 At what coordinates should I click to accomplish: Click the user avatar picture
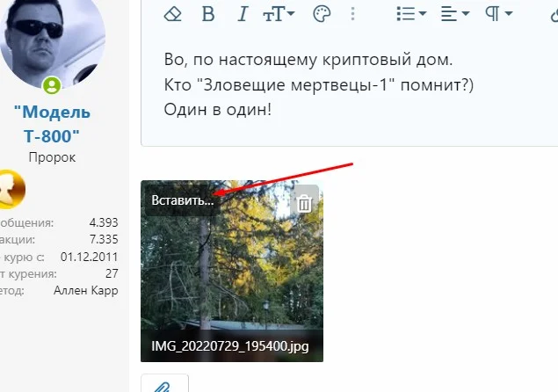click(53, 43)
